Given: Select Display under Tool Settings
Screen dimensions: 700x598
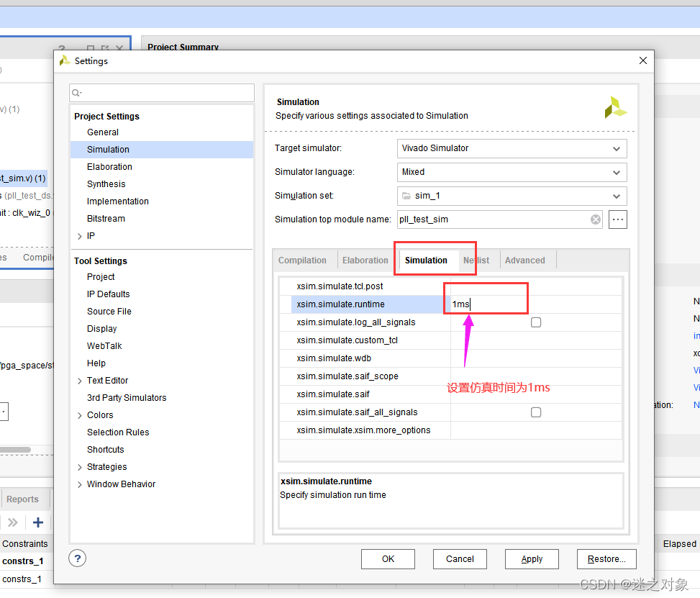Looking at the screenshot, I should tap(101, 329).
